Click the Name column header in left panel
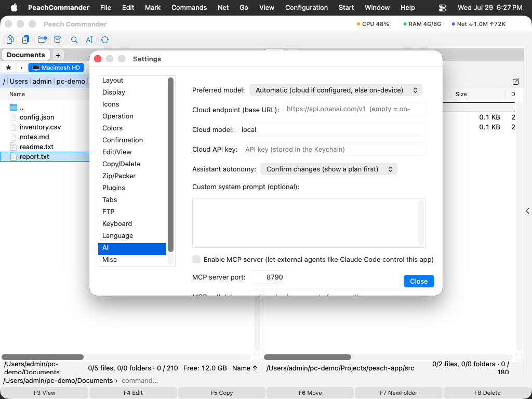Image resolution: width=532 pixels, height=399 pixels. click(x=17, y=94)
